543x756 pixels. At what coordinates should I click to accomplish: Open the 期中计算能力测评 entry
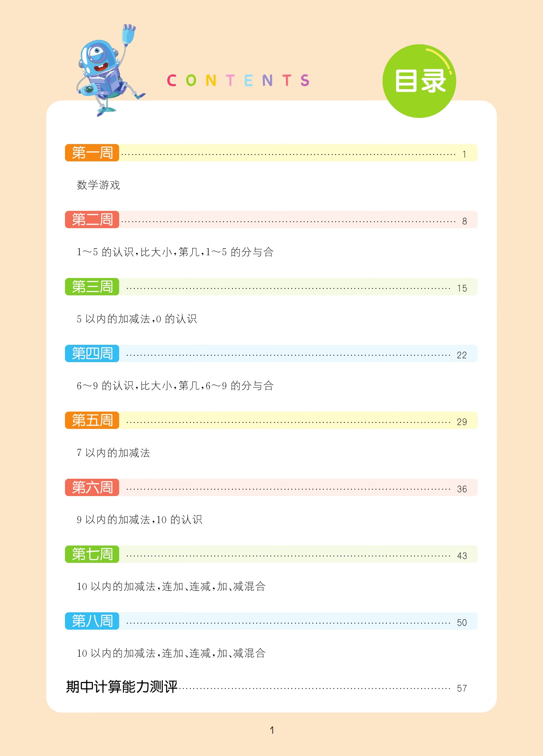[122, 687]
